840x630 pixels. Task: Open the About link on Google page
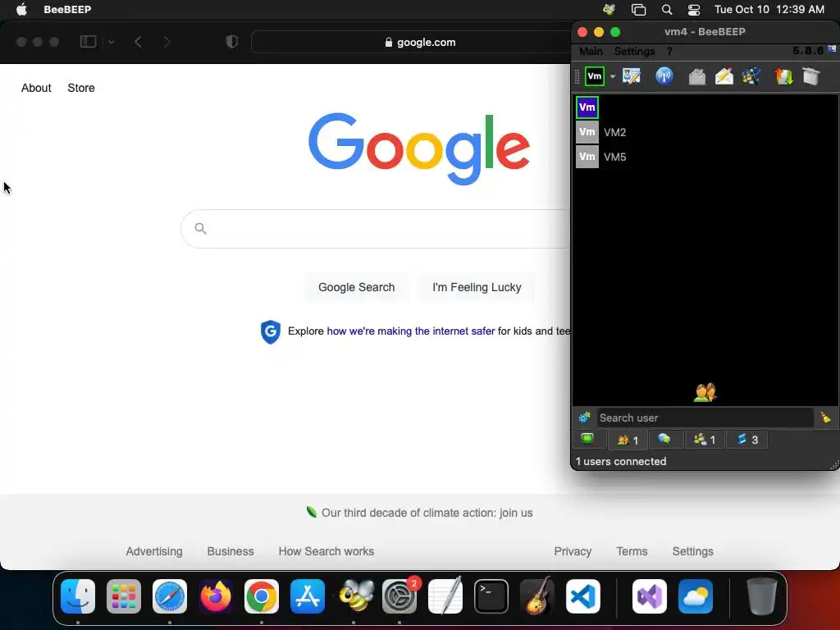tap(36, 88)
